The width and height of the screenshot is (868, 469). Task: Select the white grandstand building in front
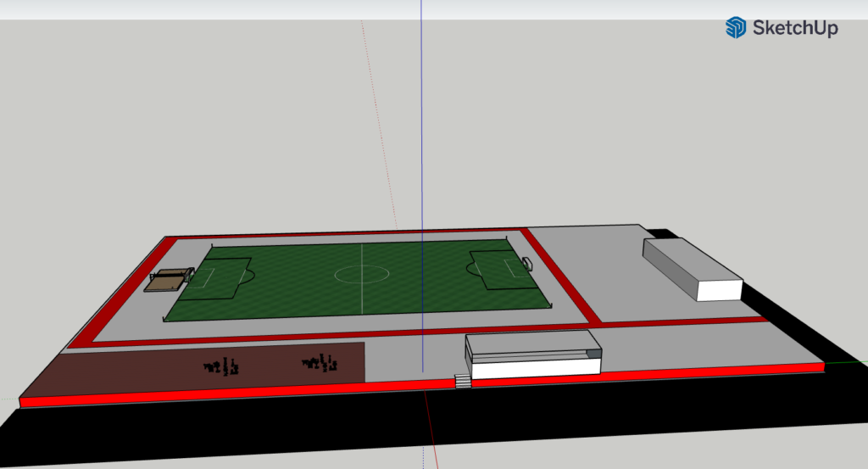point(533,354)
